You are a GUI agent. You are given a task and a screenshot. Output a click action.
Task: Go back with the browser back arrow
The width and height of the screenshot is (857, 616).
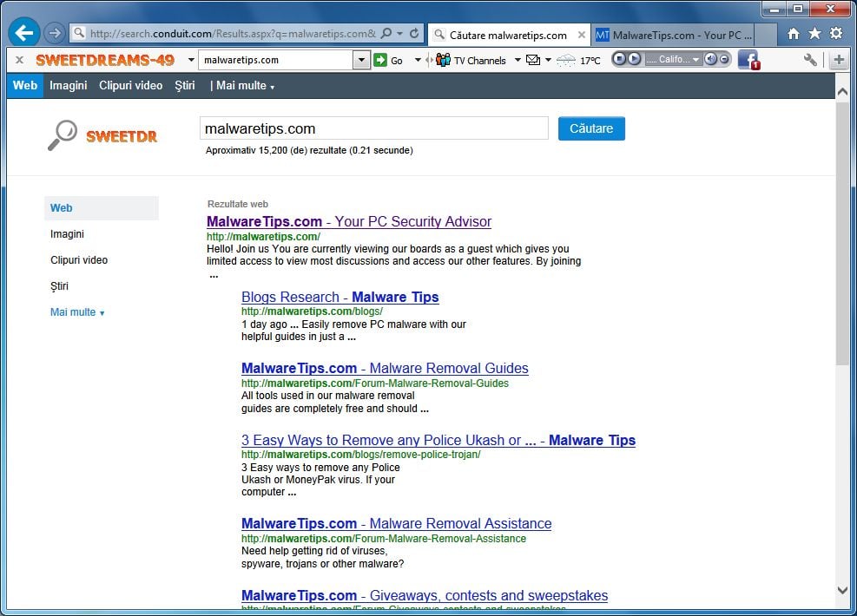(24, 33)
